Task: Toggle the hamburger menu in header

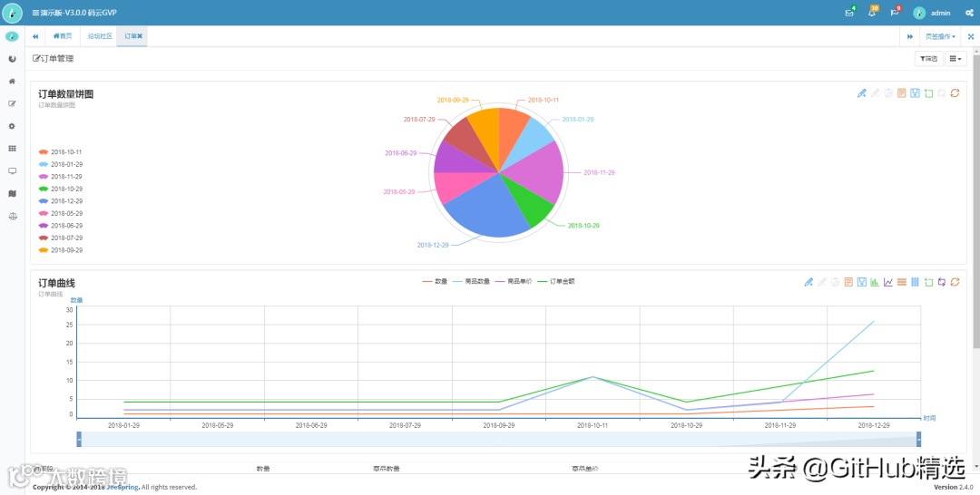Action: pos(35,13)
